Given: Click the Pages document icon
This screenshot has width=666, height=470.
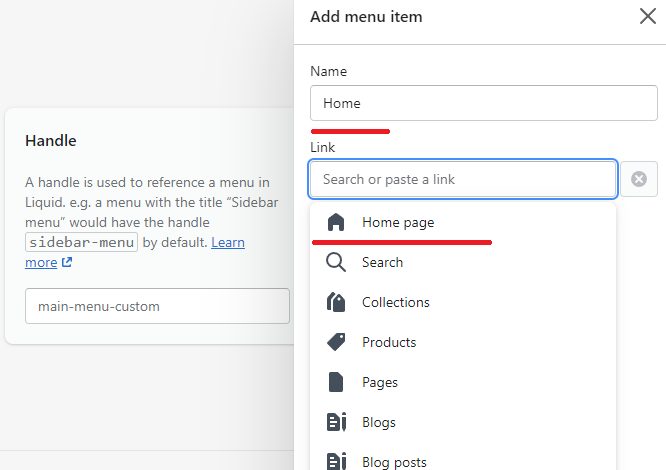Looking at the screenshot, I should pyautogui.click(x=336, y=382).
